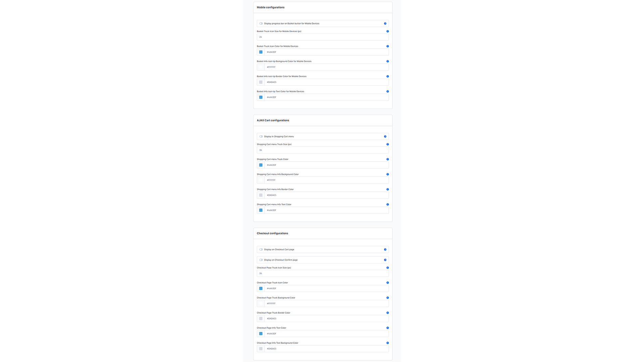This screenshot has height=362, width=644.
Task: Click help icon for Display on Checkout Confirm page
Action: tap(385, 260)
